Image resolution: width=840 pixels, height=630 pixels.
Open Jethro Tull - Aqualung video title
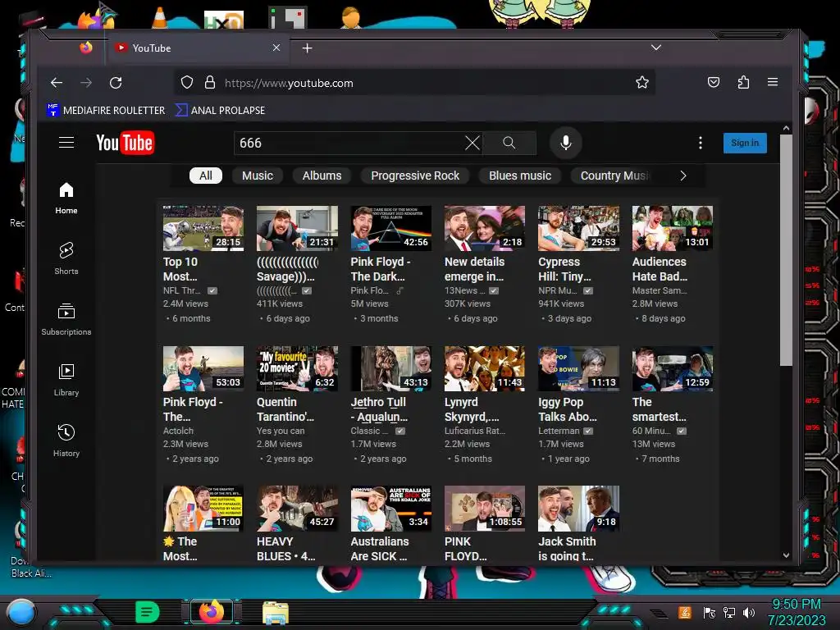[379, 409]
